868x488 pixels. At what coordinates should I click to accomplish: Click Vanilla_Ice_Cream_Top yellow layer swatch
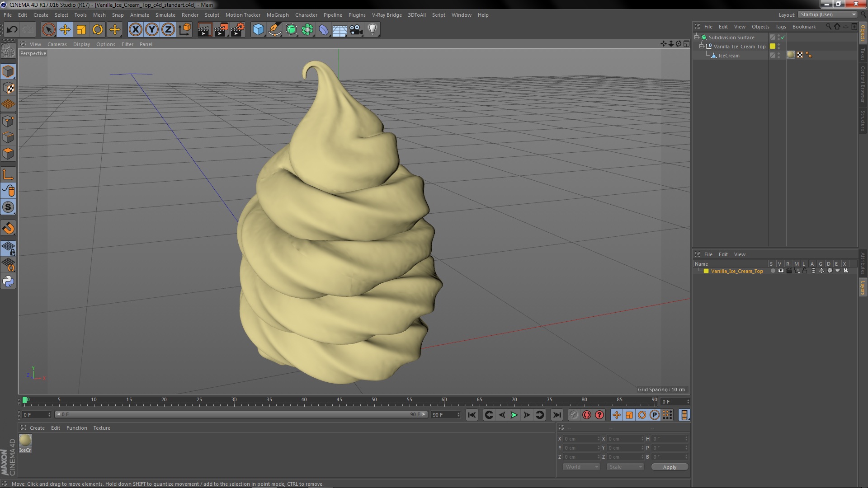click(x=773, y=46)
